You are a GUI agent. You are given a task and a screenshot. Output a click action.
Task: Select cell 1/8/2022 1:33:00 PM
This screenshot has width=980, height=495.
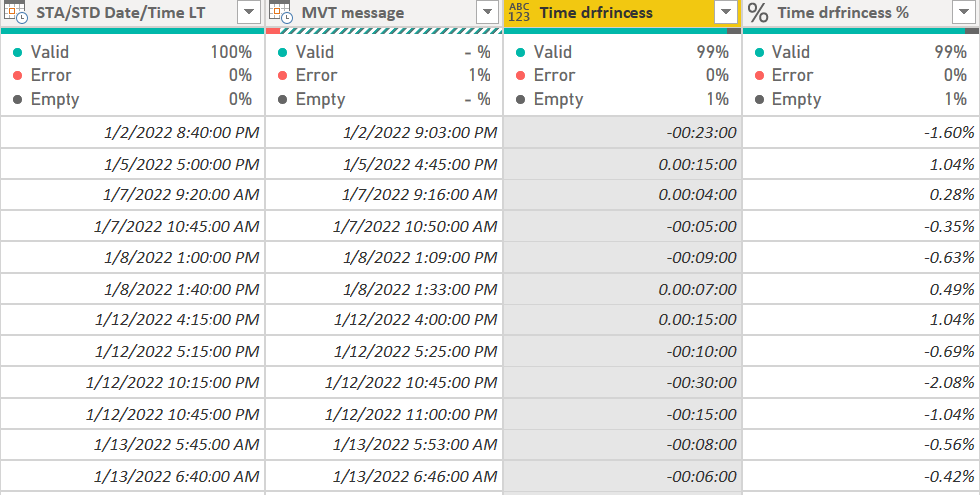pos(384,289)
